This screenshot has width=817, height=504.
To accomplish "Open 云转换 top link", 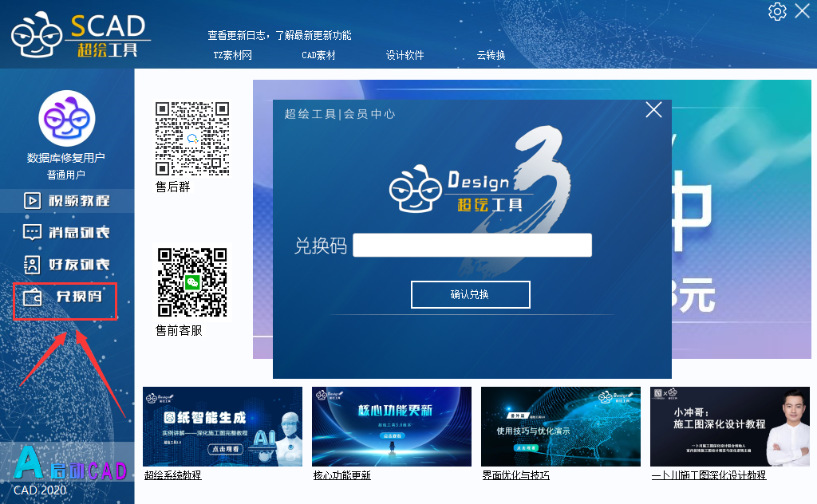I will click(491, 55).
